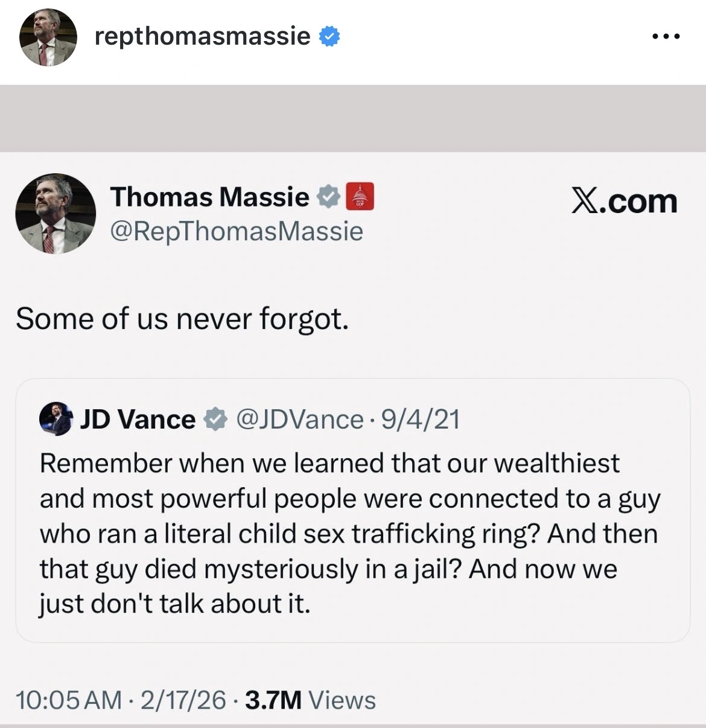Open the repthomasmassie username link

pos(202,37)
